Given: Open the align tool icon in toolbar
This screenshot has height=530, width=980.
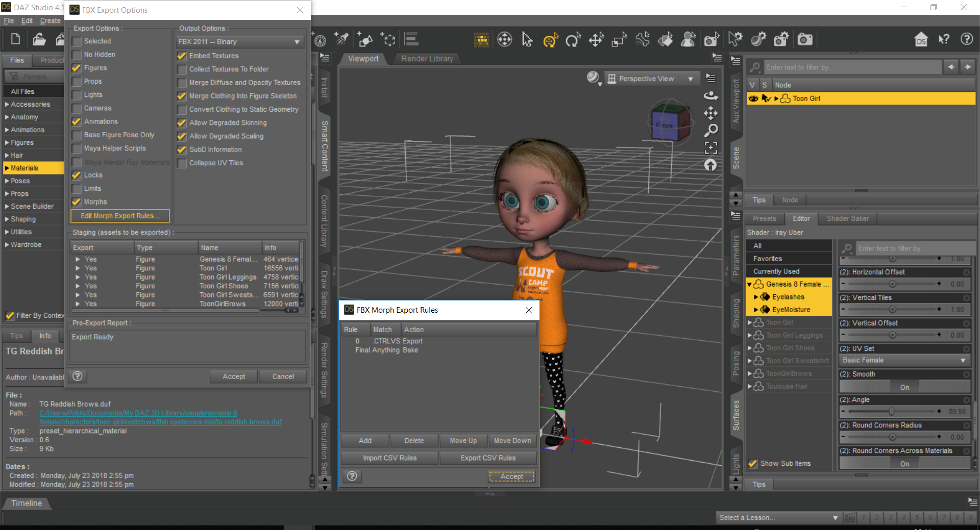Looking at the screenshot, I should pos(411,39).
